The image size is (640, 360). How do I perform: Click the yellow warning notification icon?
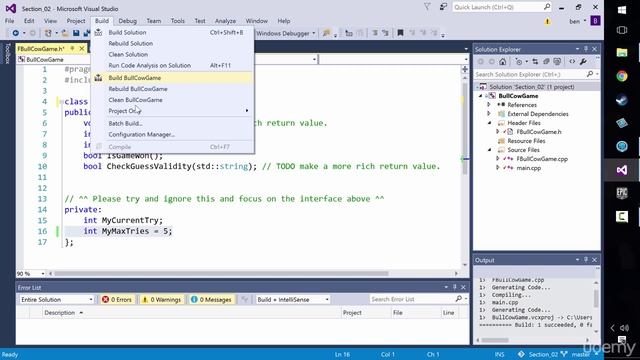tap(547, 21)
